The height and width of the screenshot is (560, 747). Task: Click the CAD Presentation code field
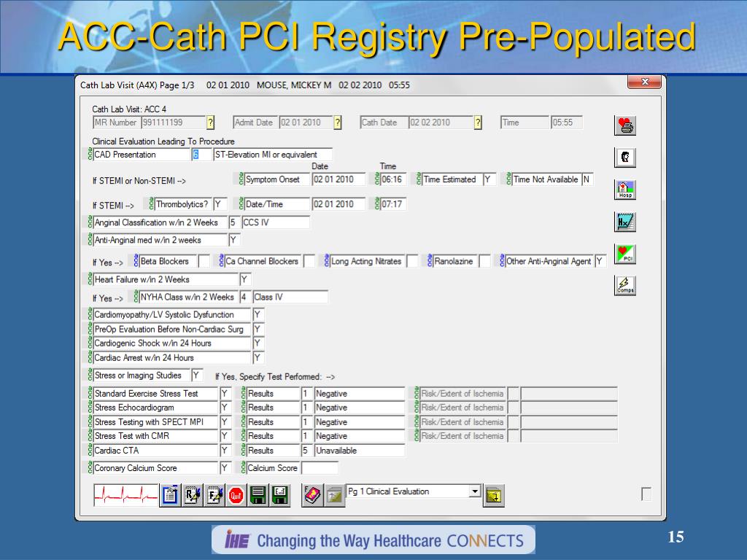click(x=201, y=155)
